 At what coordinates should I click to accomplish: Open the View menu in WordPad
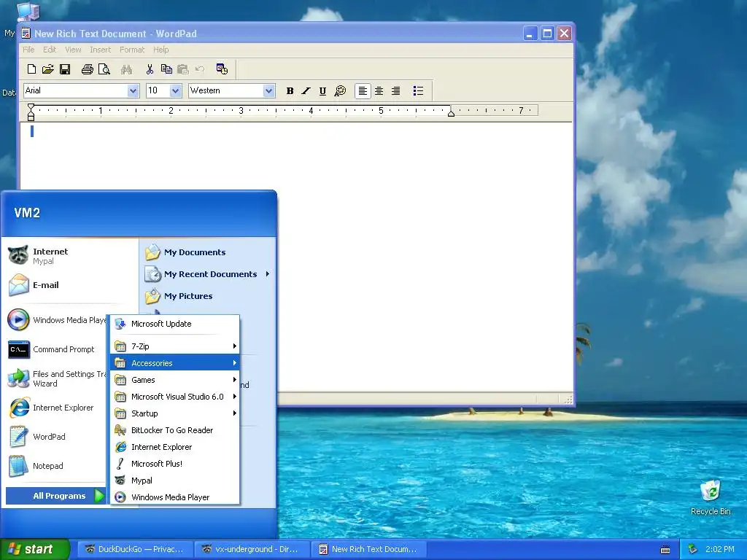(x=73, y=50)
